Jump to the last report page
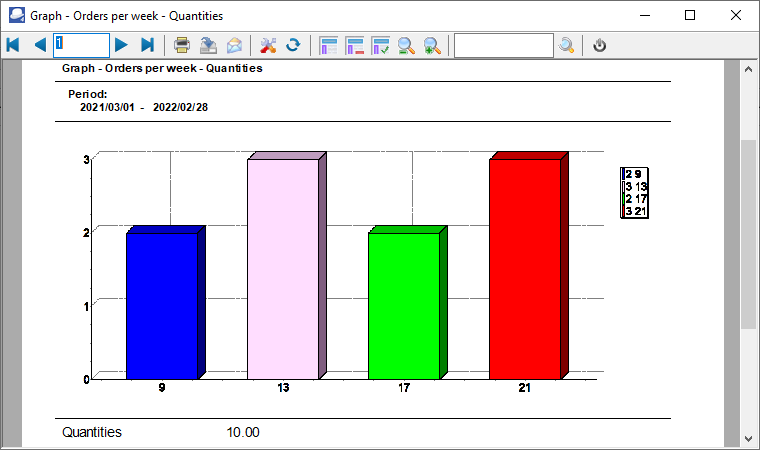760x450 pixels. [147, 45]
